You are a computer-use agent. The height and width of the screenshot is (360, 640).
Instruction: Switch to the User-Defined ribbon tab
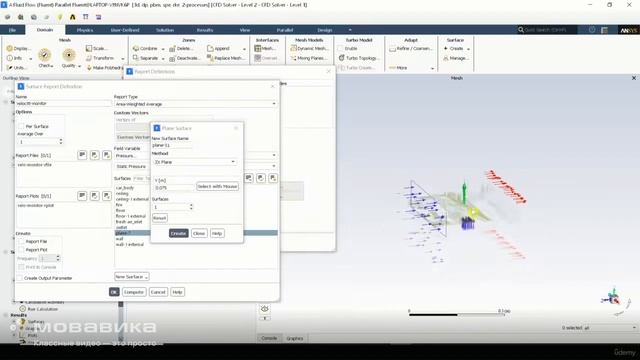tap(125, 30)
